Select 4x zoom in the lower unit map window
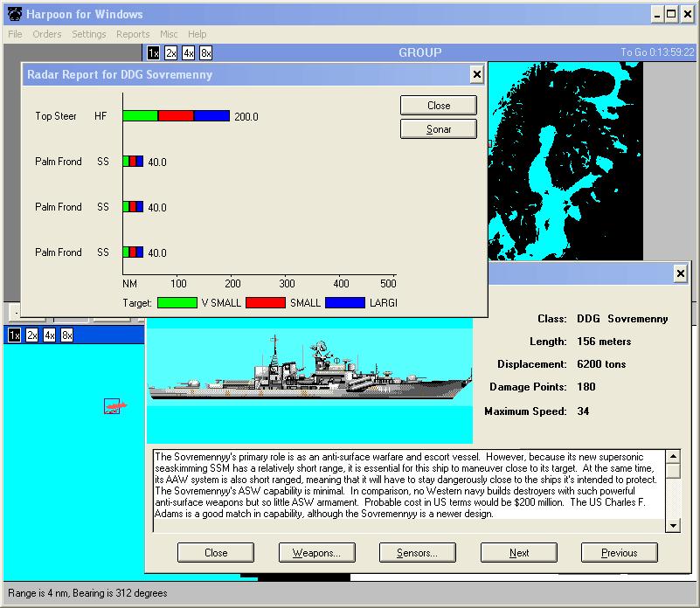The width and height of the screenshot is (700, 608). tap(49, 335)
